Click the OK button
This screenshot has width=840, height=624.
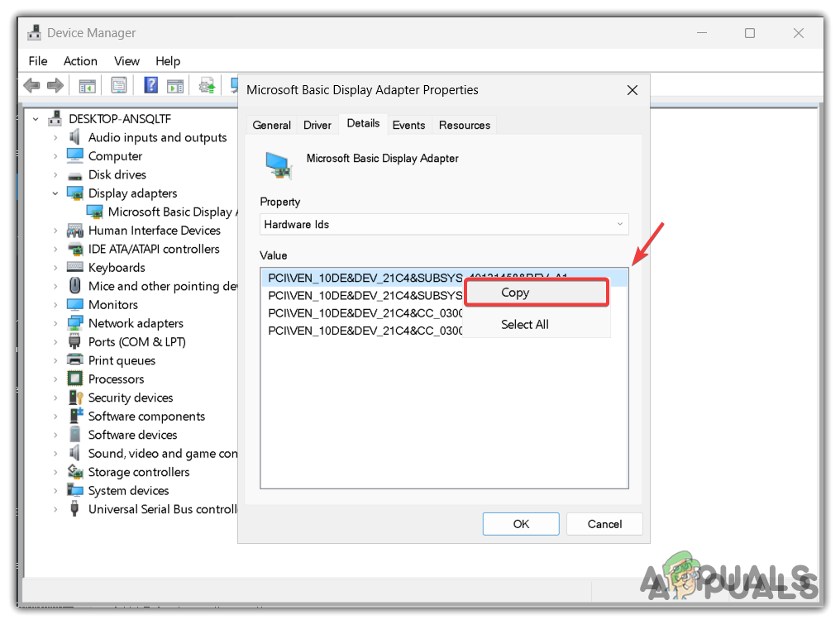(521, 524)
